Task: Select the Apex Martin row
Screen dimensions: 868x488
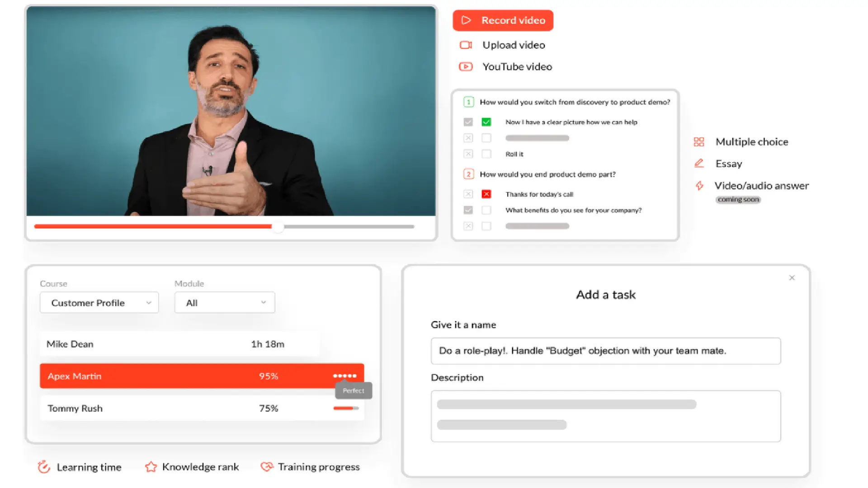Action: click(202, 376)
